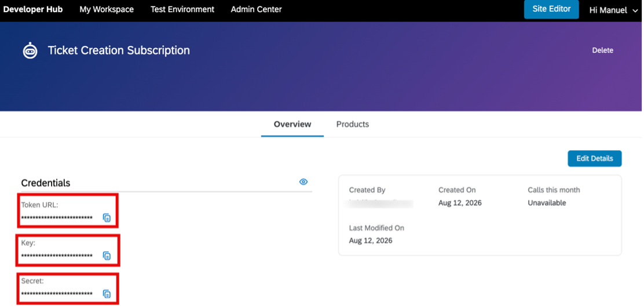Copy the Key credential value

pyautogui.click(x=107, y=256)
